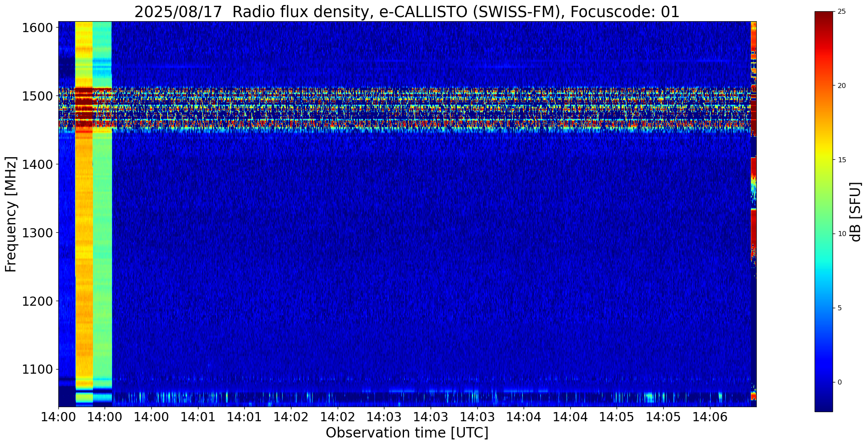Click the vertical jet colorbar gradient

823,211
